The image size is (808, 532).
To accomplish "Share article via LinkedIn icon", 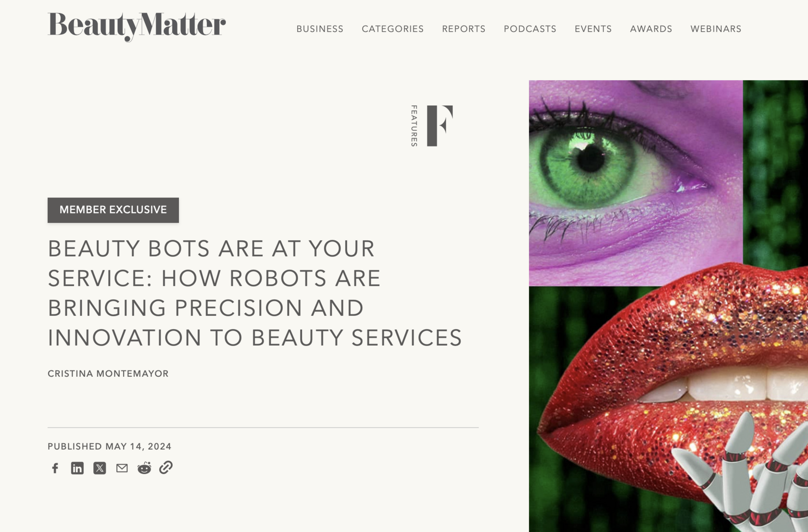I will [77, 468].
